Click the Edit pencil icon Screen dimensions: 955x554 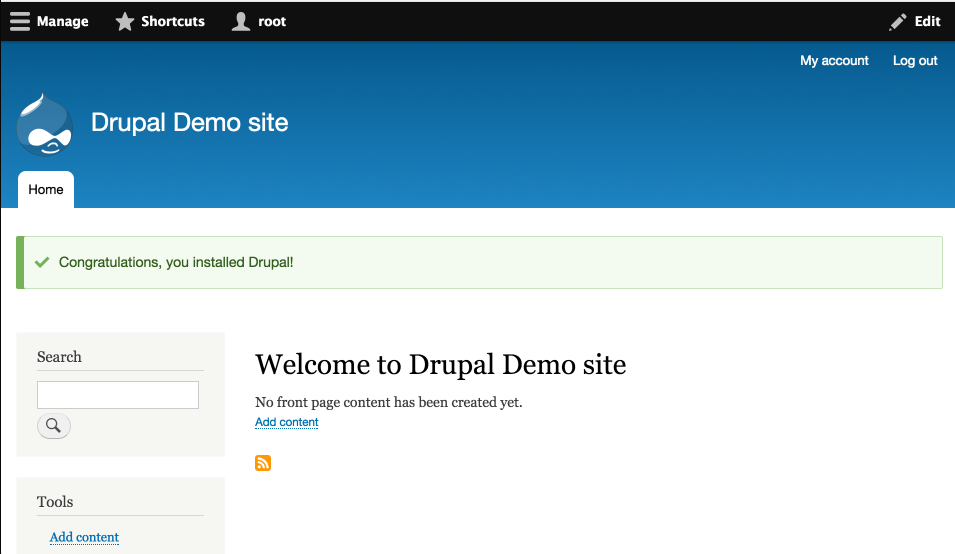(898, 22)
